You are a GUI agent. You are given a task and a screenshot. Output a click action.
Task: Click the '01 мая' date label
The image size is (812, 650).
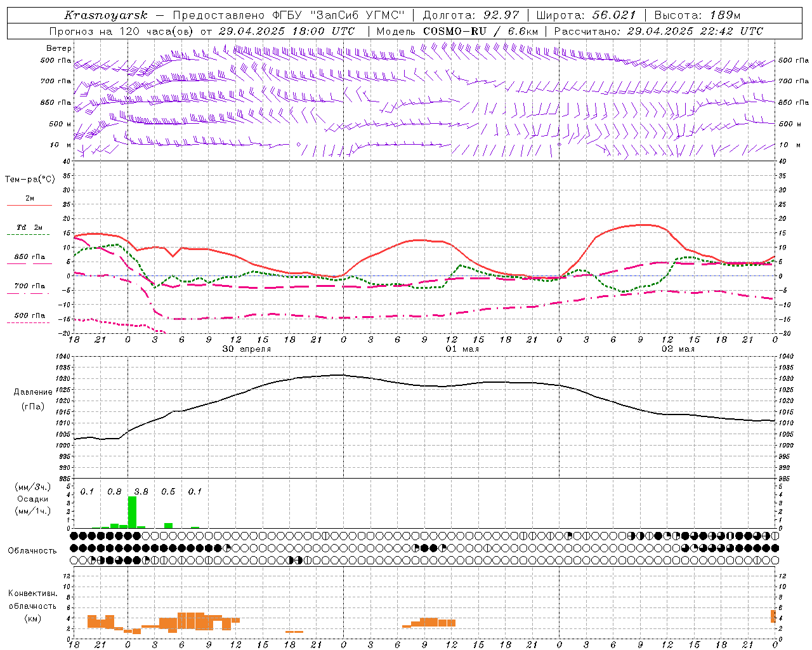coord(462,349)
